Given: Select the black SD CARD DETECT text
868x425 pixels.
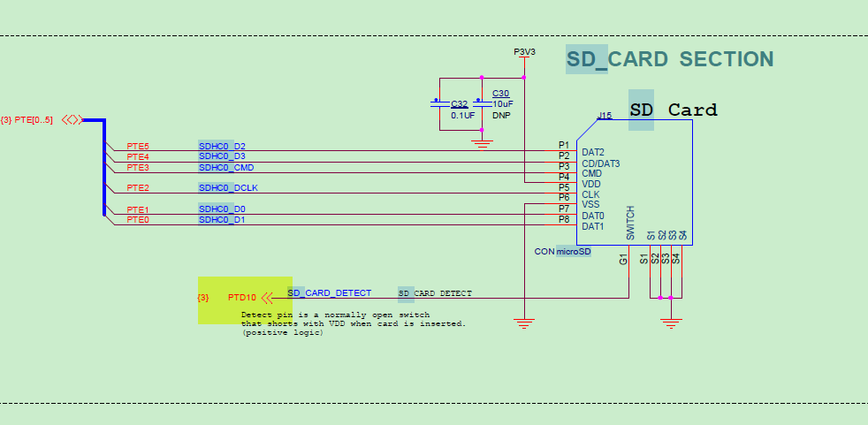Looking at the screenshot, I should point(435,294).
